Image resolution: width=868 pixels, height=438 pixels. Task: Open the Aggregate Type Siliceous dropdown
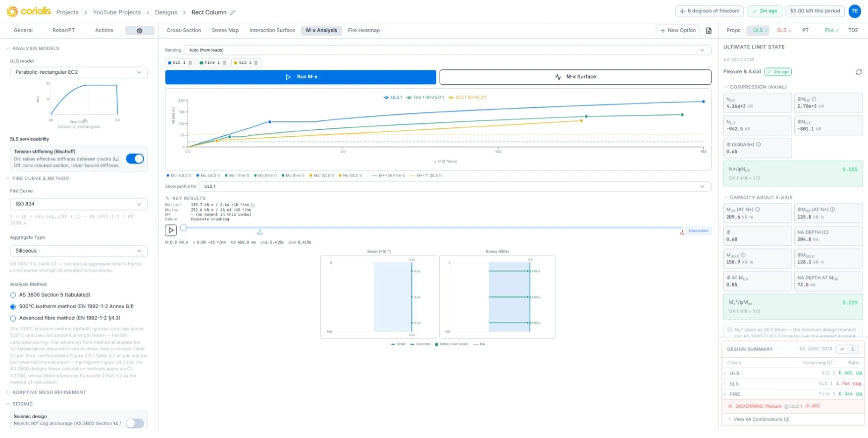coord(79,251)
